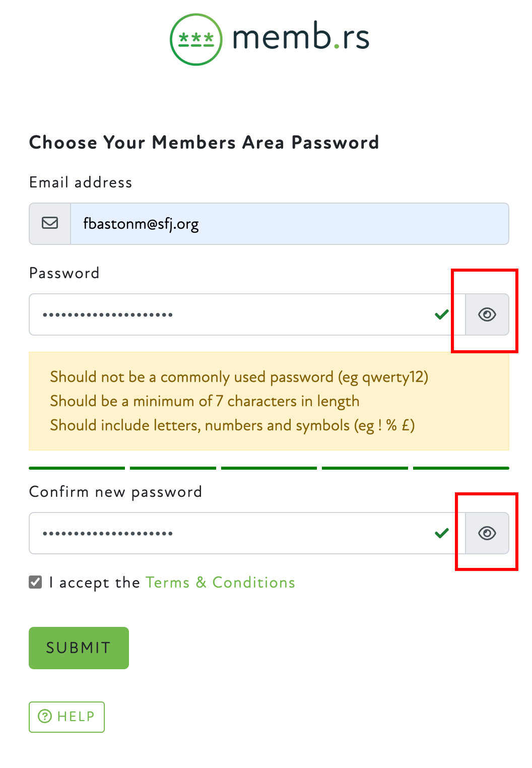Open the Terms & Conditions link
532x768 pixels.
click(x=220, y=583)
